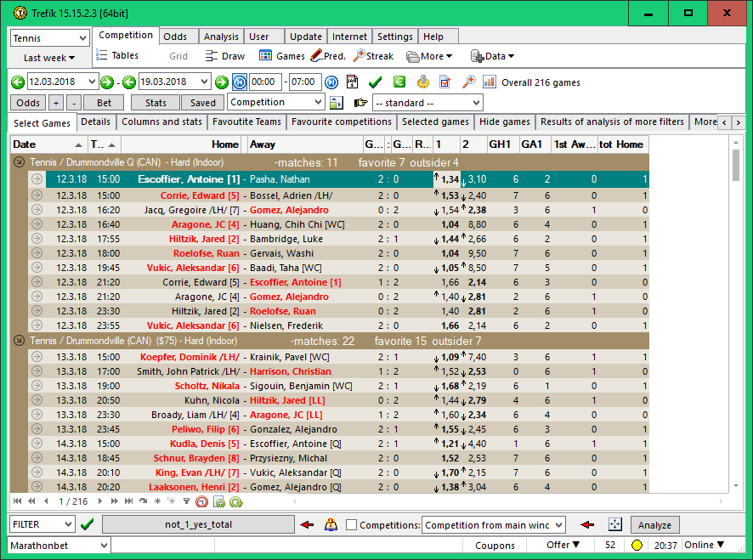Open the Last week period menu
753x560 pixels.
pos(49,58)
